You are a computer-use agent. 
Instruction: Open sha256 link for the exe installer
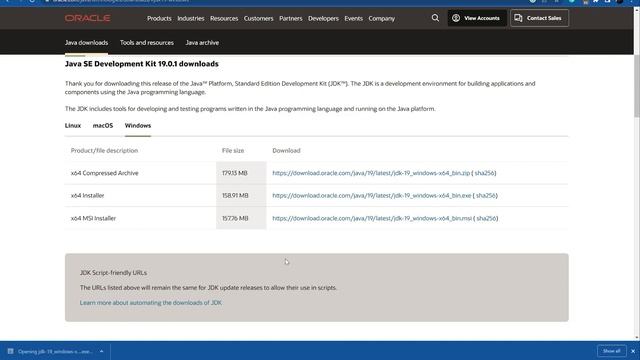coord(486,196)
